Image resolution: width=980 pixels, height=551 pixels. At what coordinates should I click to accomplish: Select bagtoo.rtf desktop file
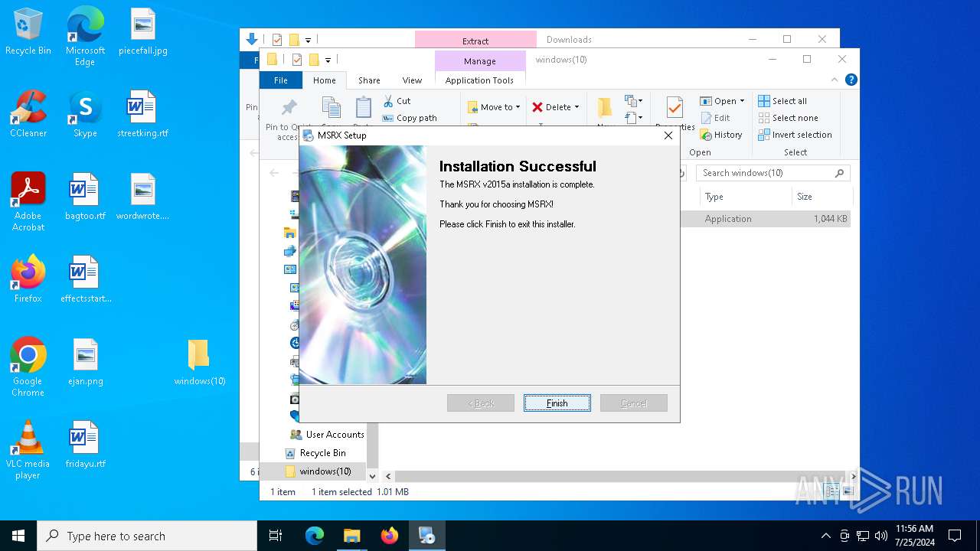85,197
